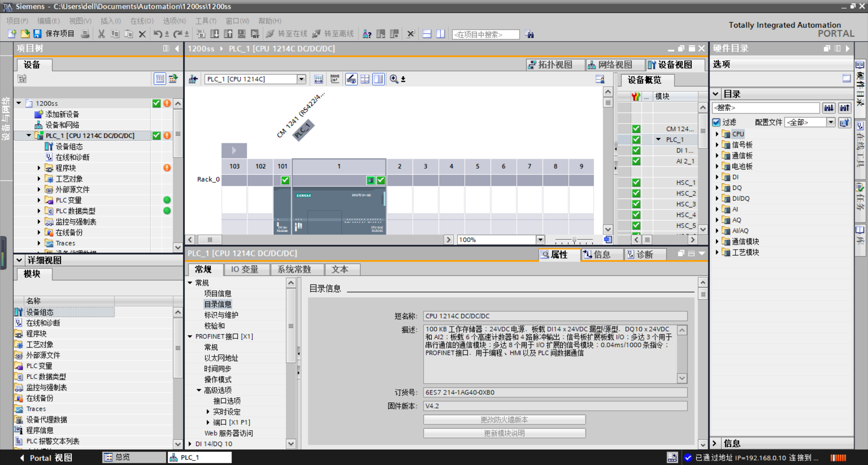Toggle the 过滤 filter checkbox in catalog
The width and height of the screenshot is (868, 465).
pyautogui.click(x=717, y=122)
